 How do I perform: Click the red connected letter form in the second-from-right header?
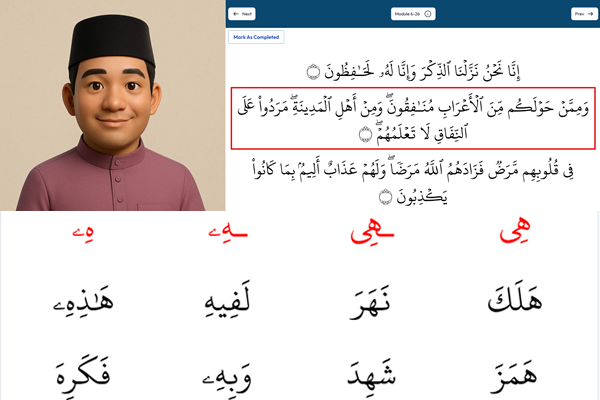point(372,231)
